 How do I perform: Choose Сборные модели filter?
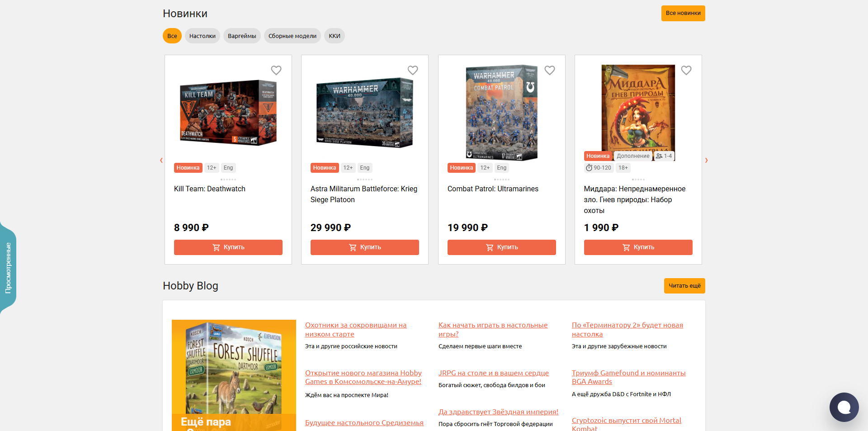pyautogui.click(x=292, y=36)
